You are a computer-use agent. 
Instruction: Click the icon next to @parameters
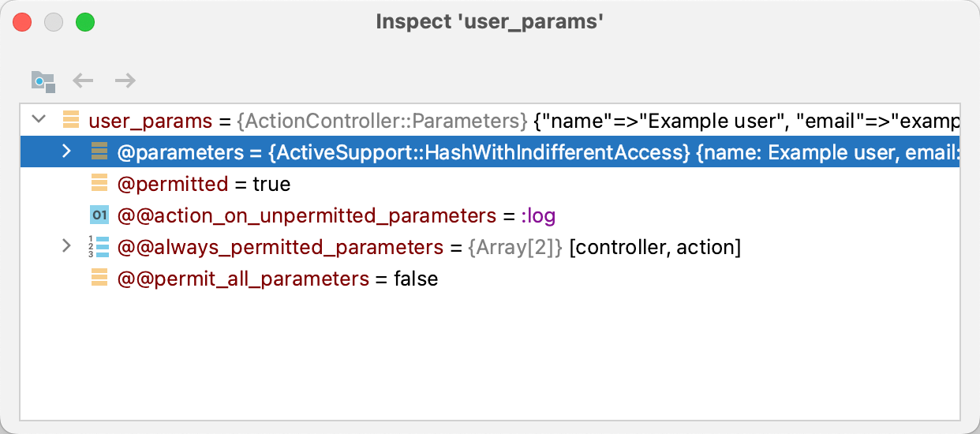[x=99, y=152]
